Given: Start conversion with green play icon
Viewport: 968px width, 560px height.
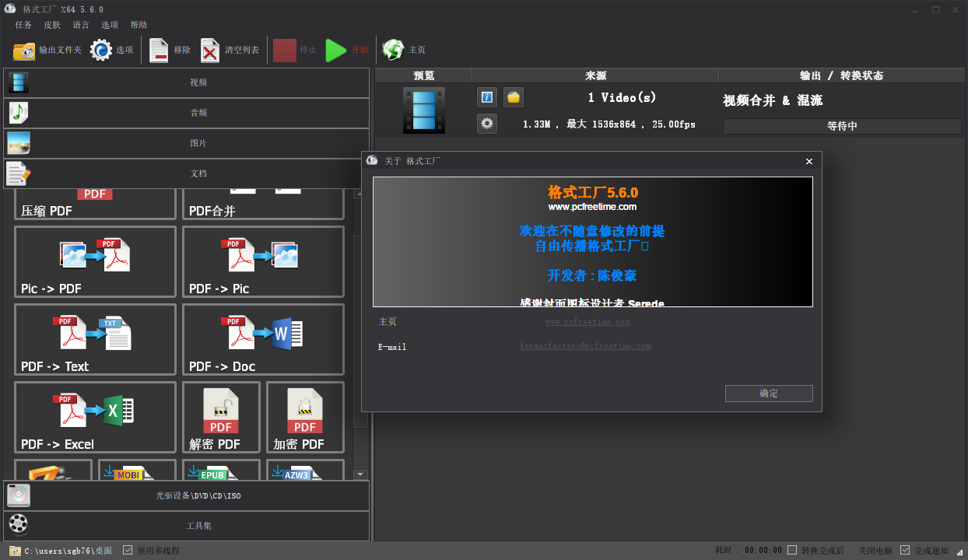Looking at the screenshot, I should point(335,51).
